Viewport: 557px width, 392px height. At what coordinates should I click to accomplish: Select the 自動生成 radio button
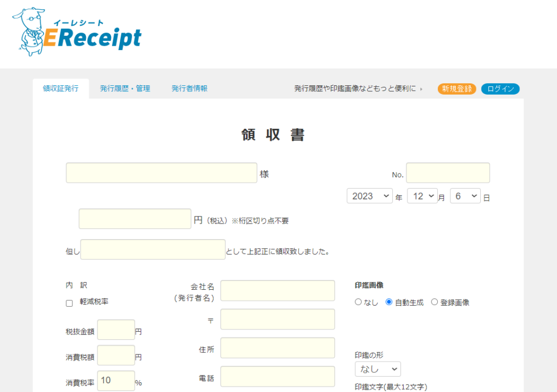point(389,302)
